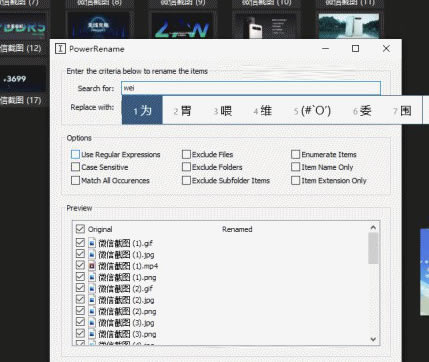Image resolution: width=429 pixels, height=362 pixels.
Task: Uncheck the Original select-all checkbox
Action: pyautogui.click(x=80, y=229)
